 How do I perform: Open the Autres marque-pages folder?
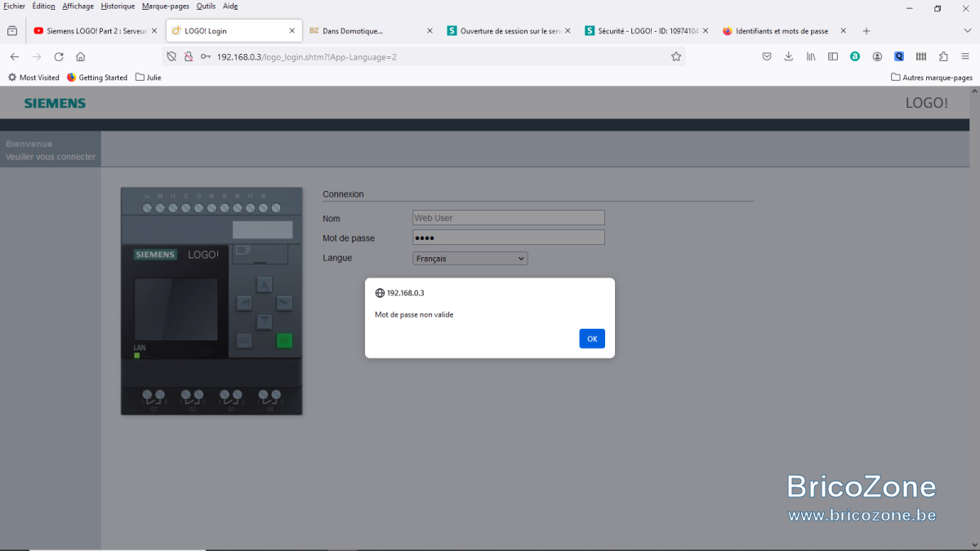pyautogui.click(x=932, y=78)
